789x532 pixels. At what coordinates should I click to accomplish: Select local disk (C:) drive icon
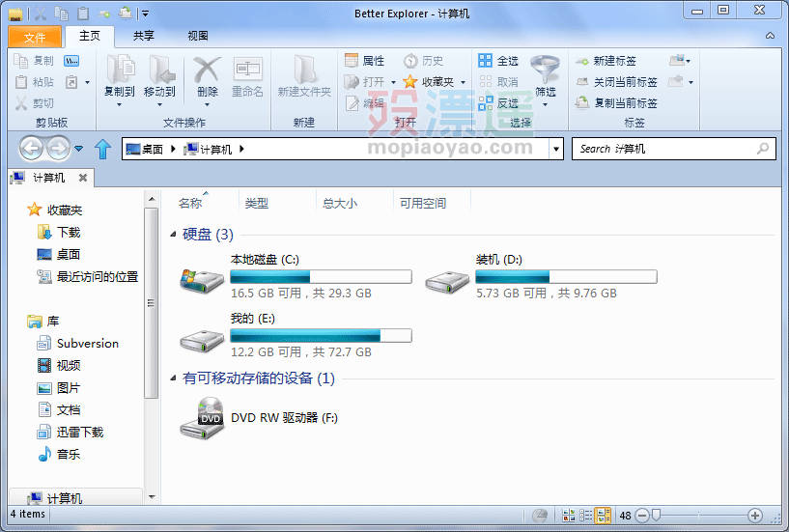[x=202, y=281]
